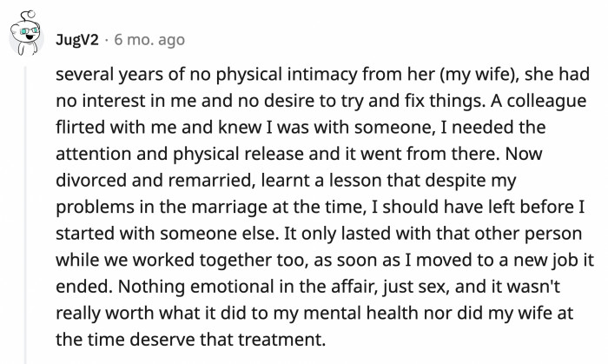Open the Snoo avatar of JugV2
The image size is (608, 364).
point(26,33)
